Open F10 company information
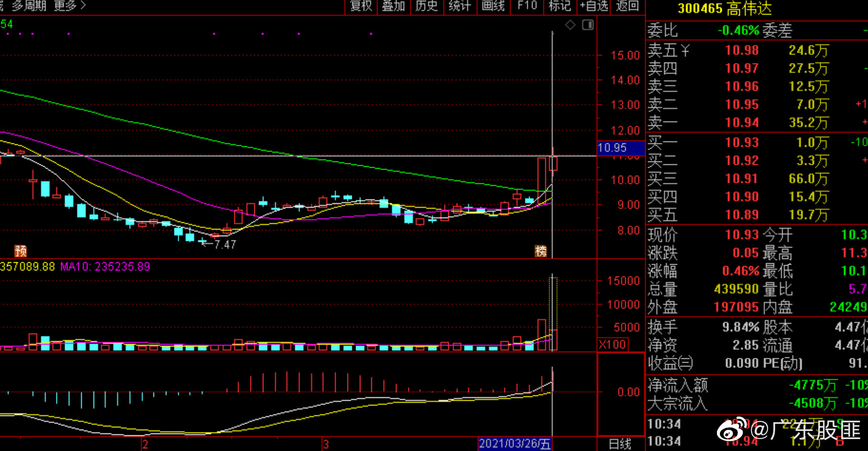 [527, 6]
